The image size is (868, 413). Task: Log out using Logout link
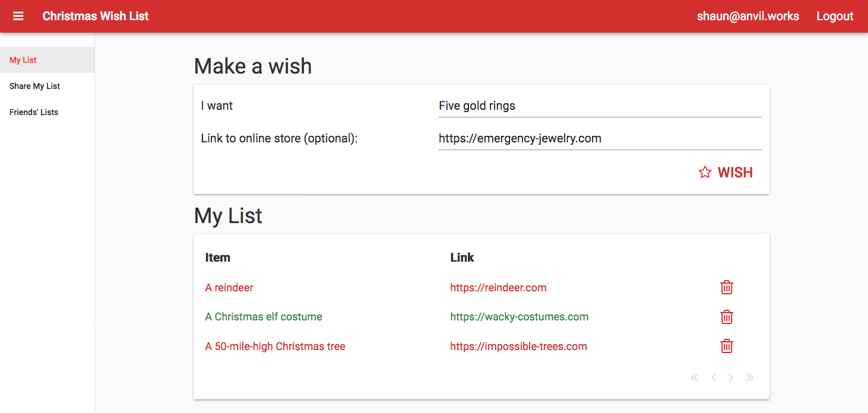(835, 16)
